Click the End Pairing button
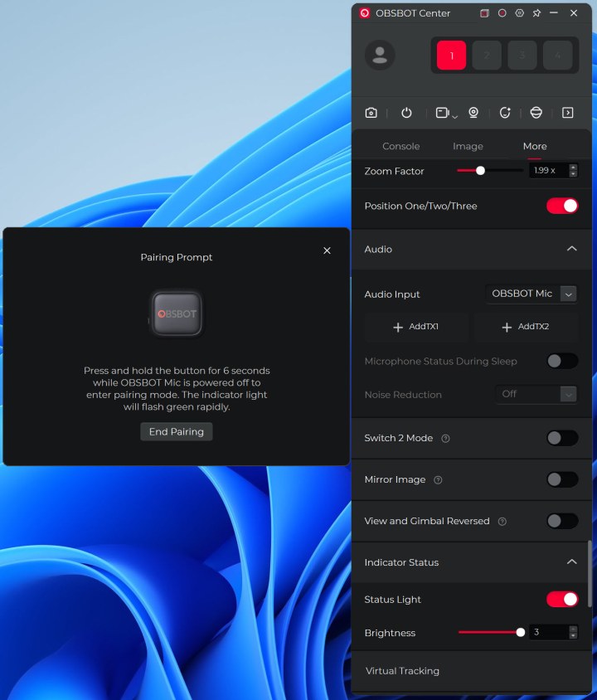597x700 pixels. (177, 432)
